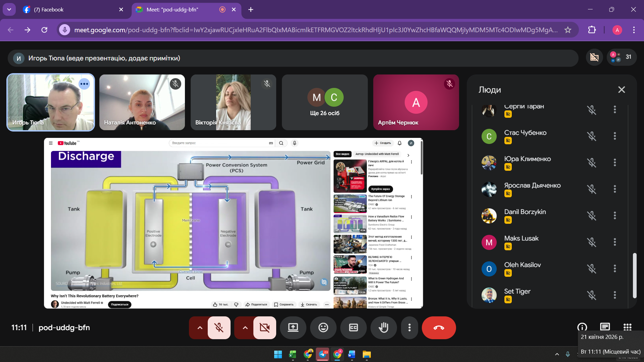Open a new browser tab
This screenshot has height=362, width=644.
pos(251,9)
